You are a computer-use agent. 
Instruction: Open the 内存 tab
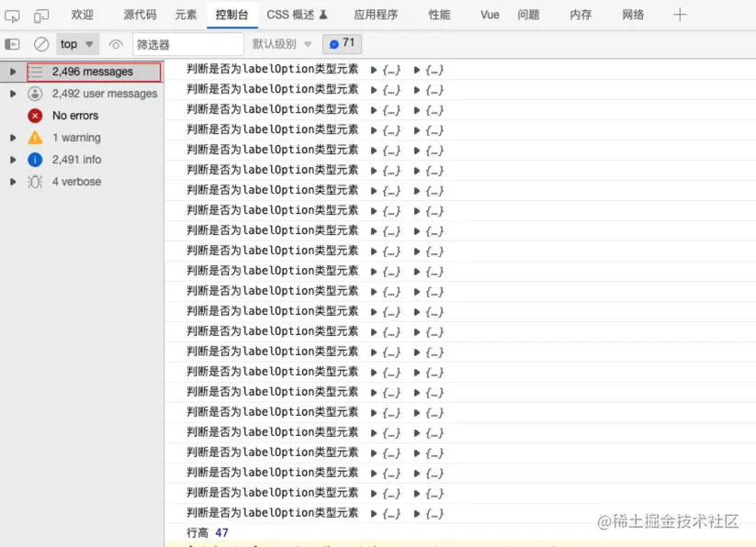(581, 15)
